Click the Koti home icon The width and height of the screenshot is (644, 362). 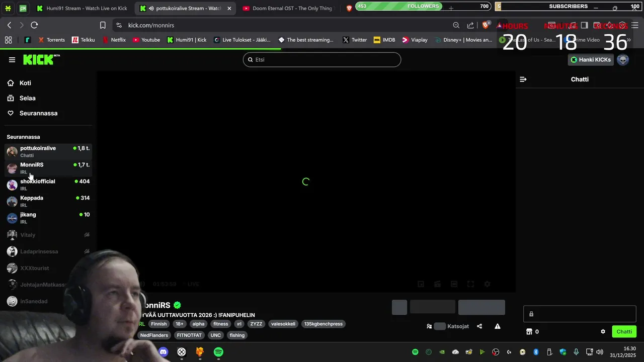[x=11, y=83]
